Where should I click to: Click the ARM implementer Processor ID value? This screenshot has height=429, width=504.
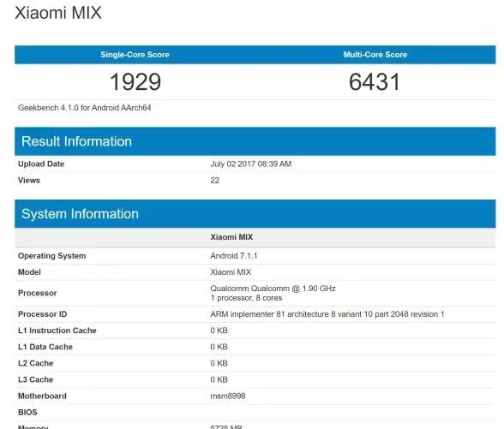tap(327, 314)
